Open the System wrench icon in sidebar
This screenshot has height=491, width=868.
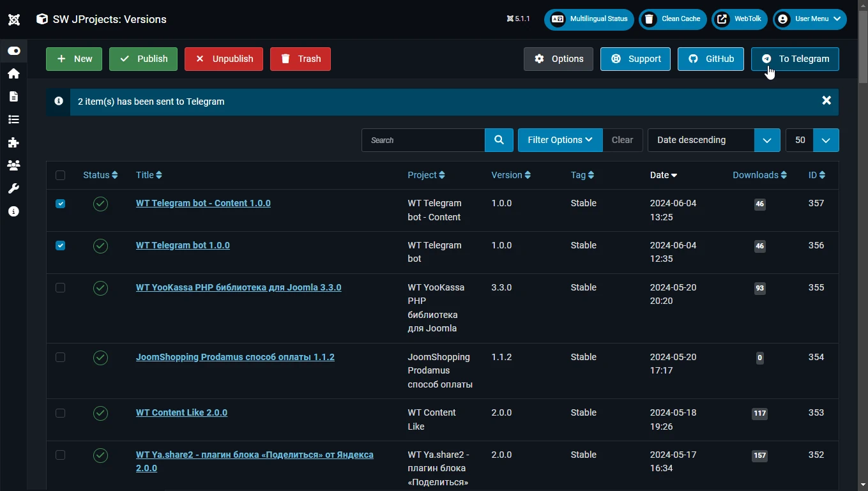tap(13, 188)
